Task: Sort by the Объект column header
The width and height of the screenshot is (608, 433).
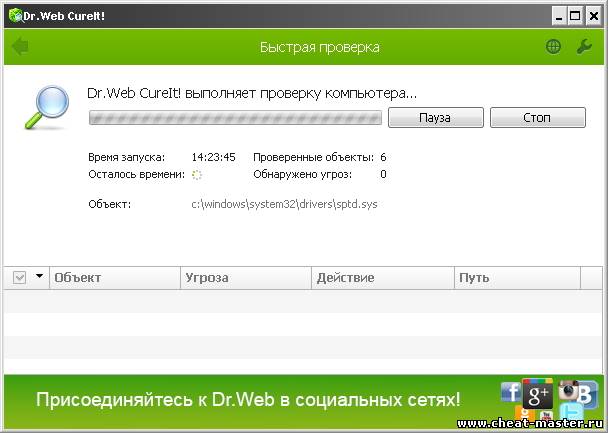Action: (x=78, y=277)
